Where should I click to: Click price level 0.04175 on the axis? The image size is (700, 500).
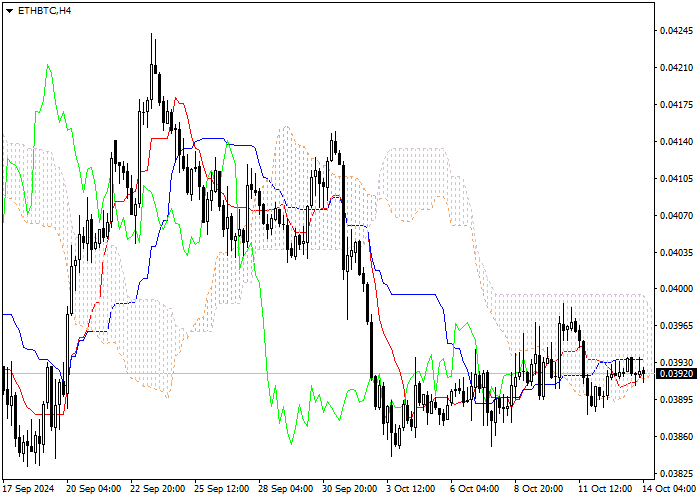click(x=677, y=105)
